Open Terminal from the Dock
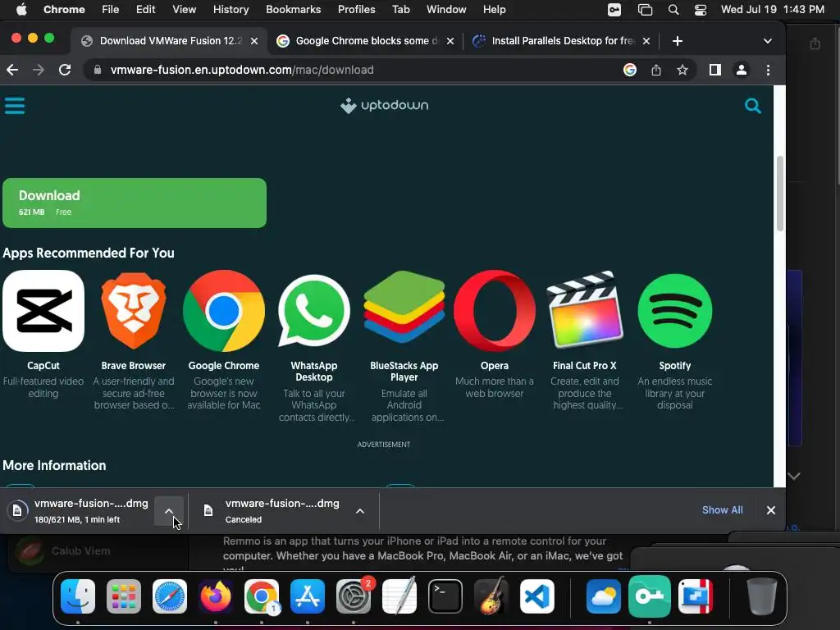840x630 pixels. click(445, 596)
